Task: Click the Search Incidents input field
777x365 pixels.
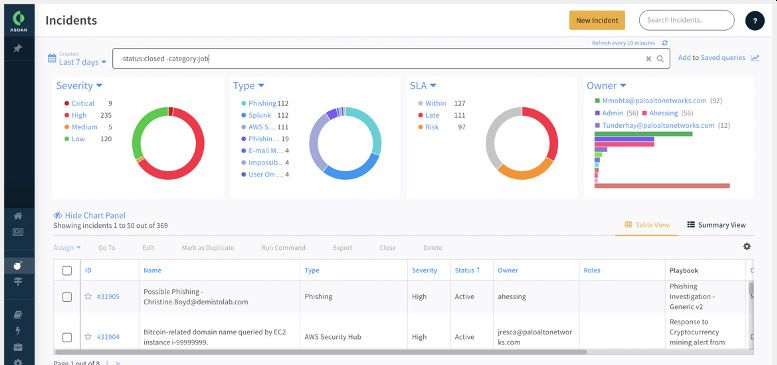Action: [x=686, y=20]
